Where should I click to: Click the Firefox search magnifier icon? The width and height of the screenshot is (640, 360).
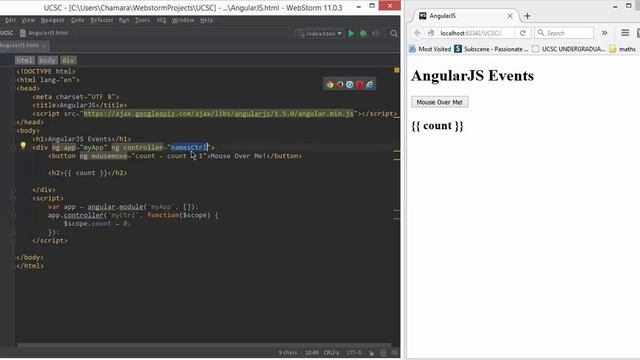point(541,33)
